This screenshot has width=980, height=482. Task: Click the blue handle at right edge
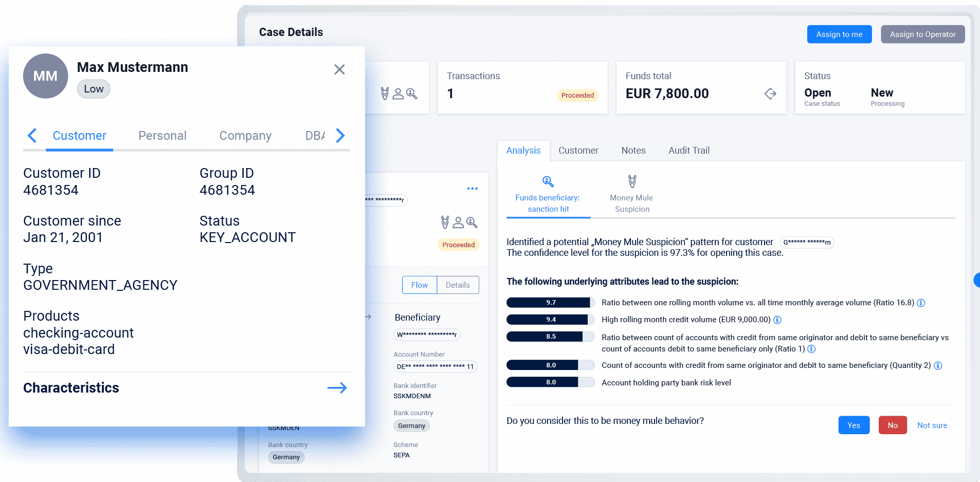(x=977, y=280)
